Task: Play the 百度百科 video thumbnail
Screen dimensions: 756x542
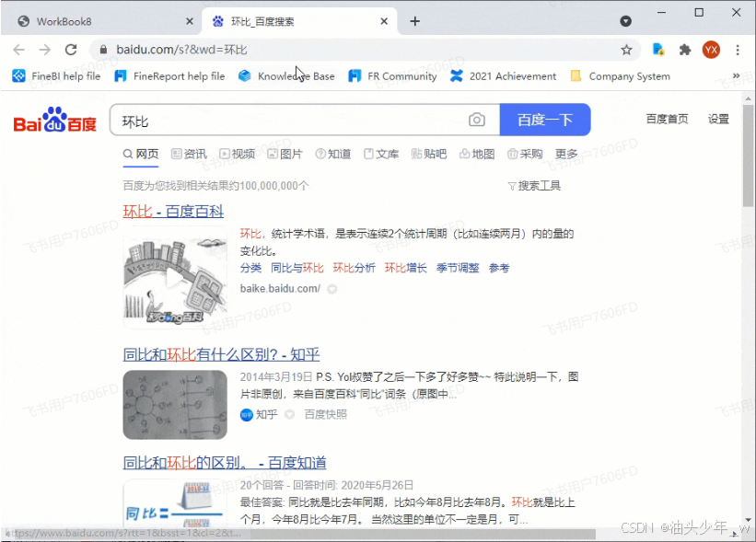Action: coord(175,279)
